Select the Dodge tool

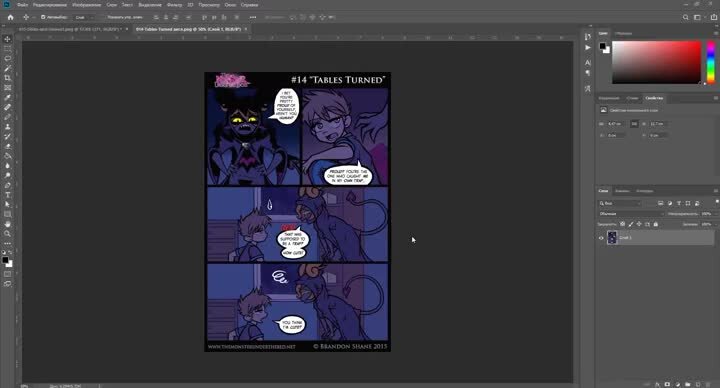7,175
